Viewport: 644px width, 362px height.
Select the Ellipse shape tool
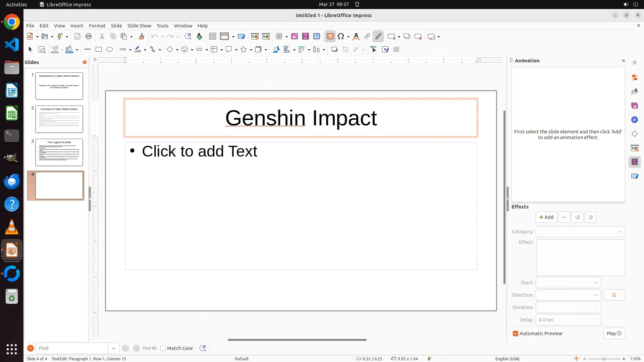110,50
